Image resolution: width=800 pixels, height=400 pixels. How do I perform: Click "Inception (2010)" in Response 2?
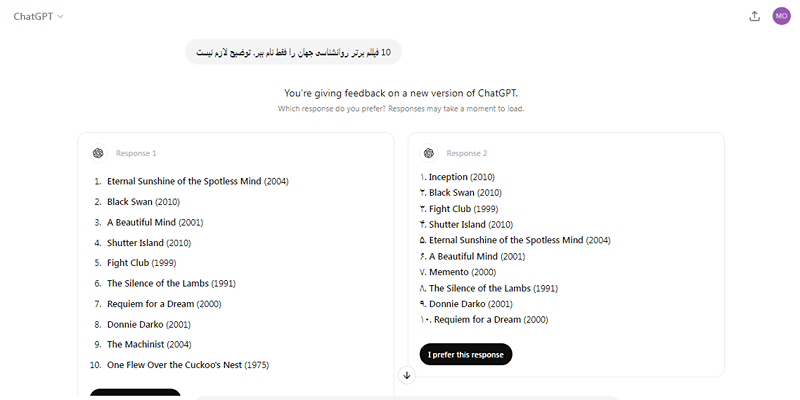462,177
